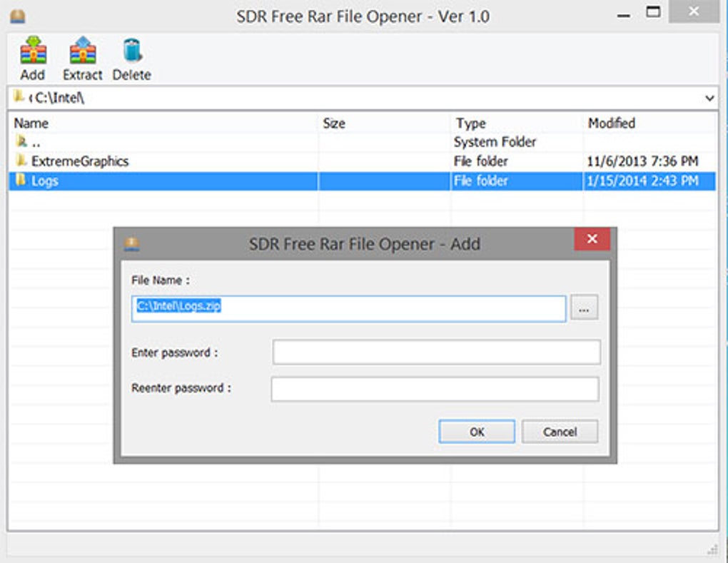Viewport: 728px width, 563px height.
Task: Focus the Enter password field
Action: [436, 352]
